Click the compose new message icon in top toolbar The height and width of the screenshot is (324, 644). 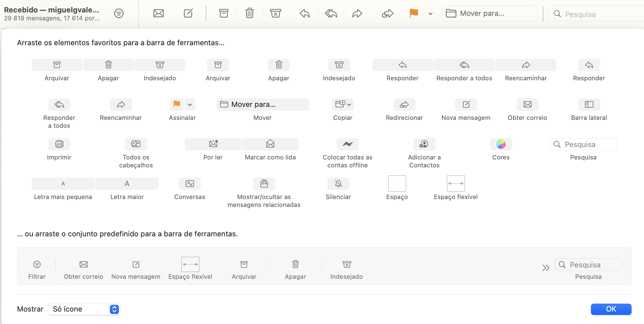coord(188,13)
